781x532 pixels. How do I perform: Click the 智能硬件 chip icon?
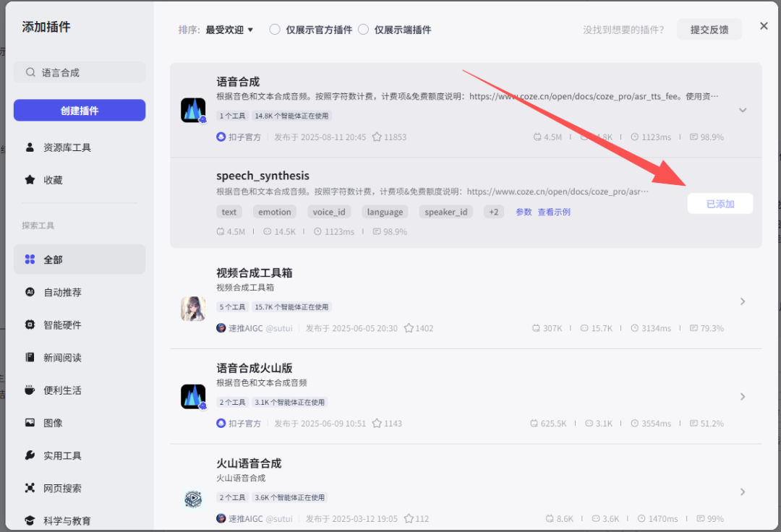point(30,325)
